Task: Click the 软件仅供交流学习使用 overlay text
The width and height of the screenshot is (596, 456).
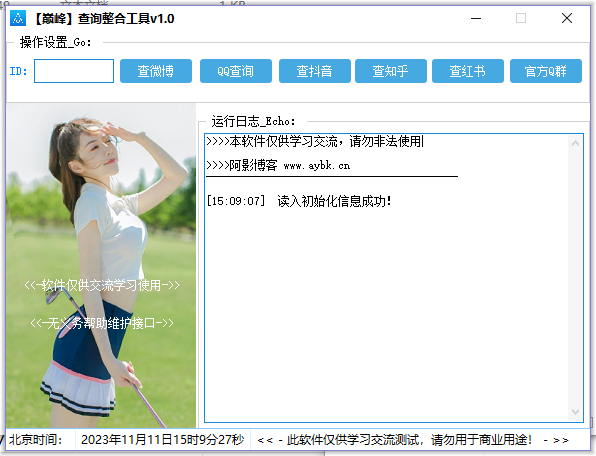Action: [x=101, y=285]
